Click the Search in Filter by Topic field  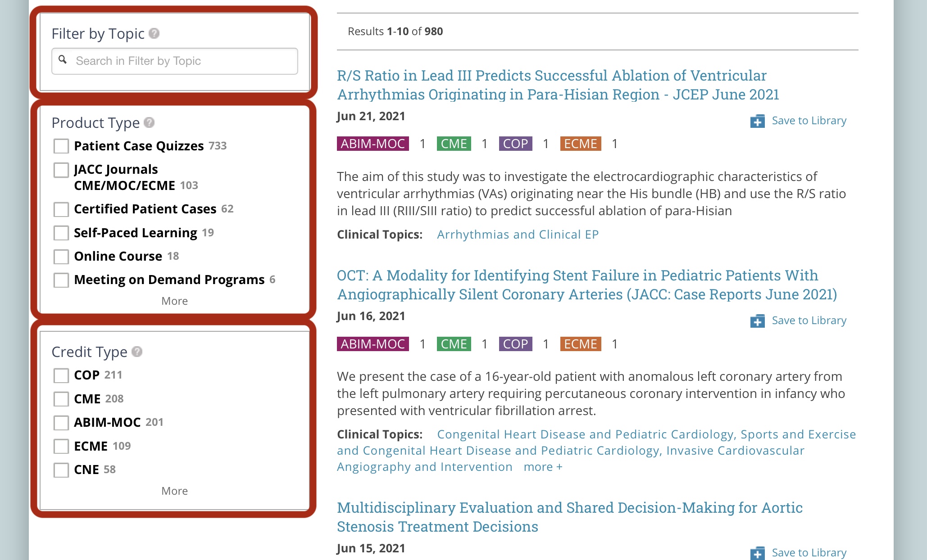click(180, 61)
